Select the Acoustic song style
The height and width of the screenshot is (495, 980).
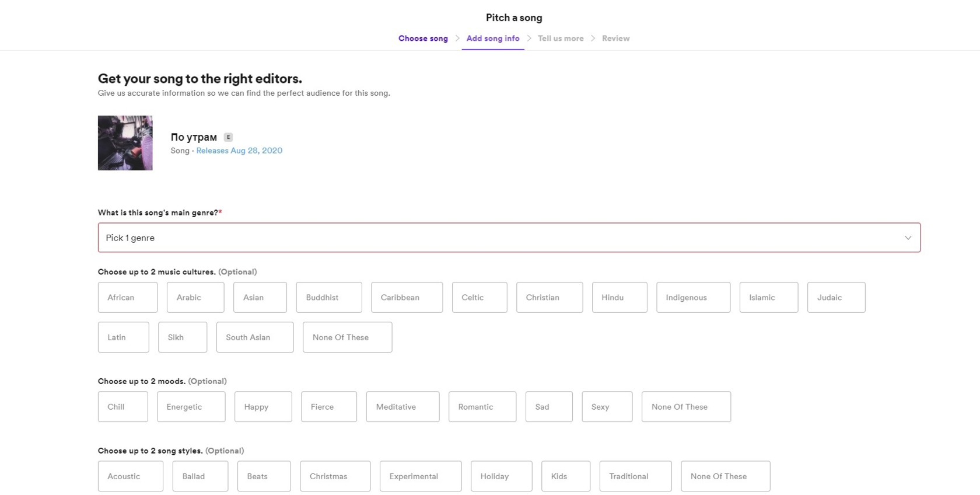(x=130, y=476)
